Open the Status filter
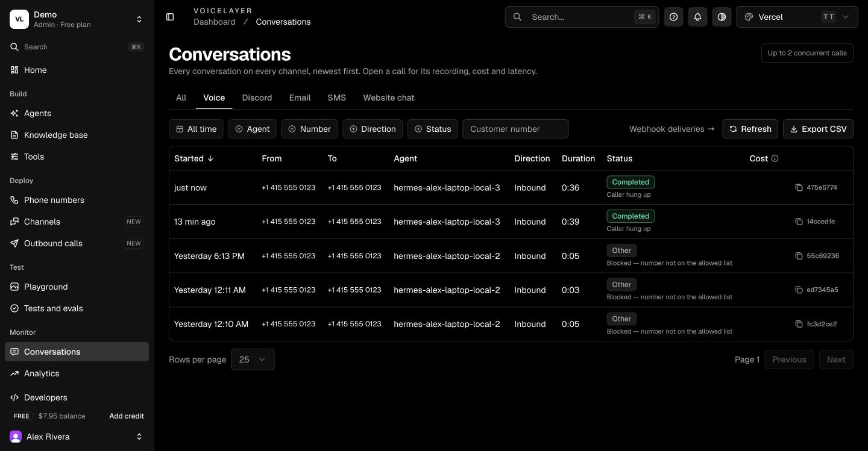Screen dimensions: 868x451 pos(432,129)
